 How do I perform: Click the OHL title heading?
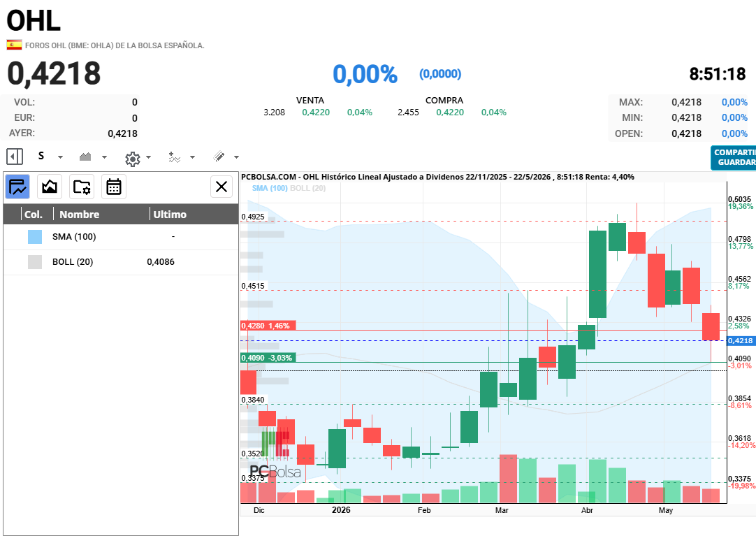pyautogui.click(x=34, y=21)
